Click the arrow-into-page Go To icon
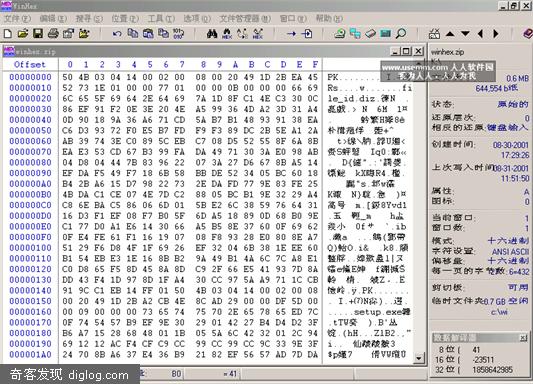The image size is (533, 384). pos(307,34)
